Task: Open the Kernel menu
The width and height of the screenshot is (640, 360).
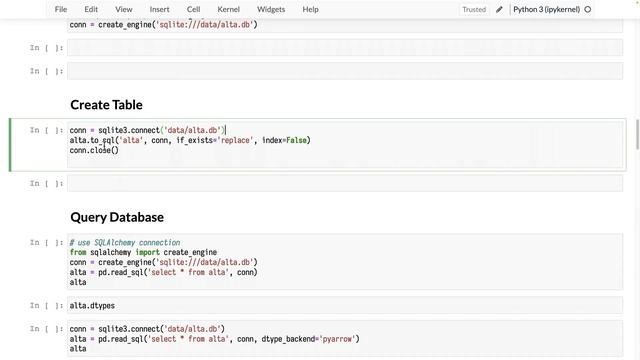Action: coord(228,9)
